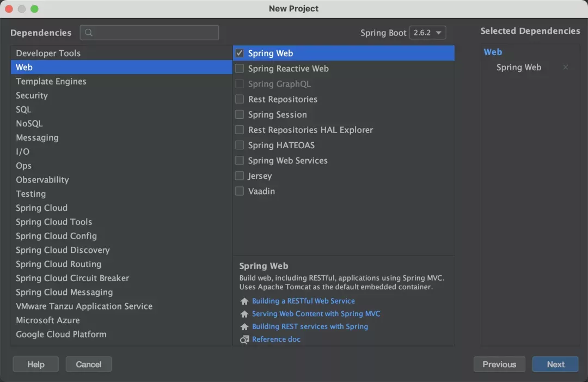Remove Spring Web using the X icon
Screen dimensions: 588x382
[566, 67]
